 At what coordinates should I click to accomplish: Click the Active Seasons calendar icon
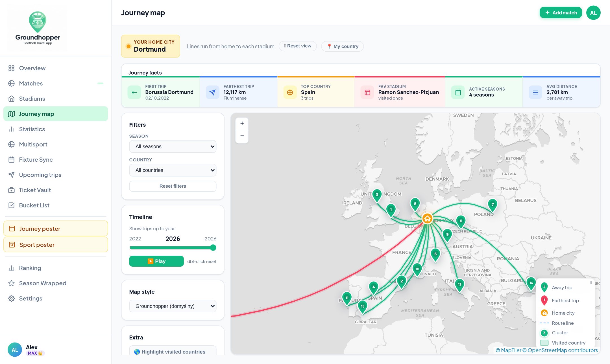pyautogui.click(x=458, y=92)
